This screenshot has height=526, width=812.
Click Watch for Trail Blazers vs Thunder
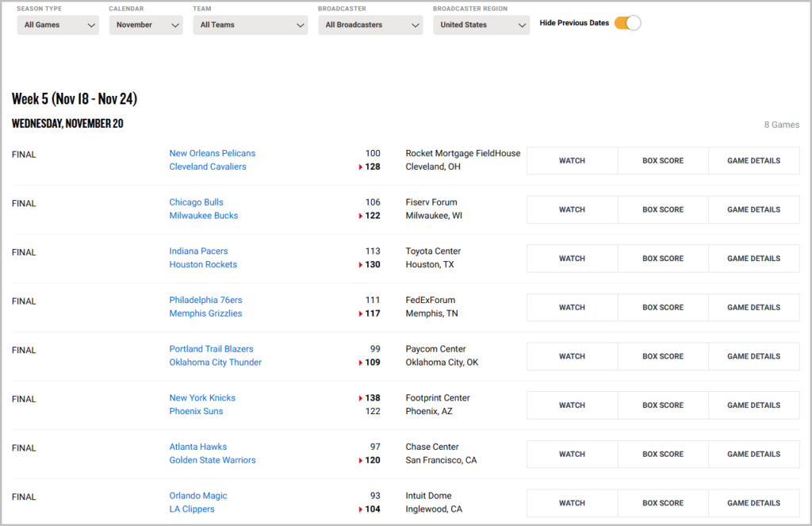click(573, 356)
